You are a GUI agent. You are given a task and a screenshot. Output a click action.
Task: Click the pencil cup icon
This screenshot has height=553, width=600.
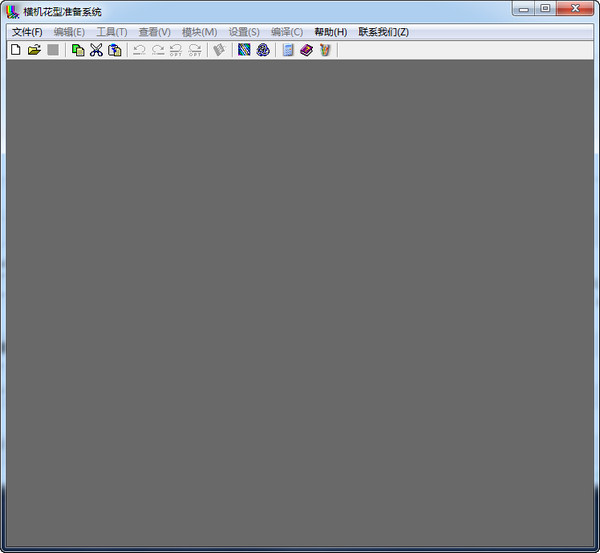(325, 50)
